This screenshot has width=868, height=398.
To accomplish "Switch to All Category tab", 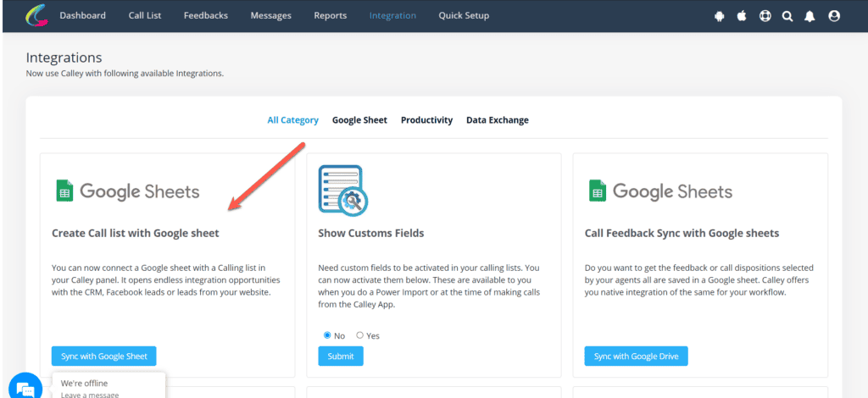I will pyautogui.click(x=292, y=120).
